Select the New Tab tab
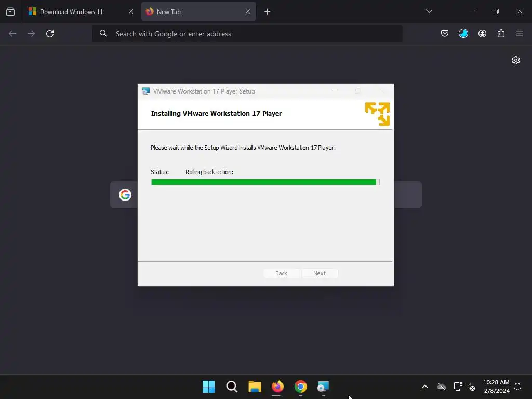Image resolution: width=532 pixels, height=399 pixels. pos(198,11)
